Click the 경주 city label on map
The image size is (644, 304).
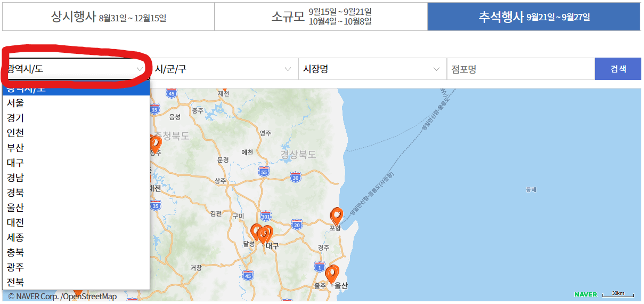tap(323, 248)
